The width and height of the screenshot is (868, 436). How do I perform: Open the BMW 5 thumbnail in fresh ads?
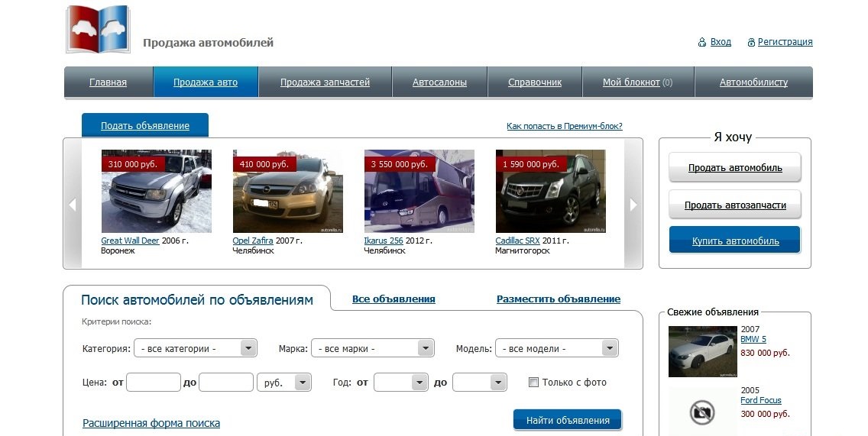[x=702, y=351]
